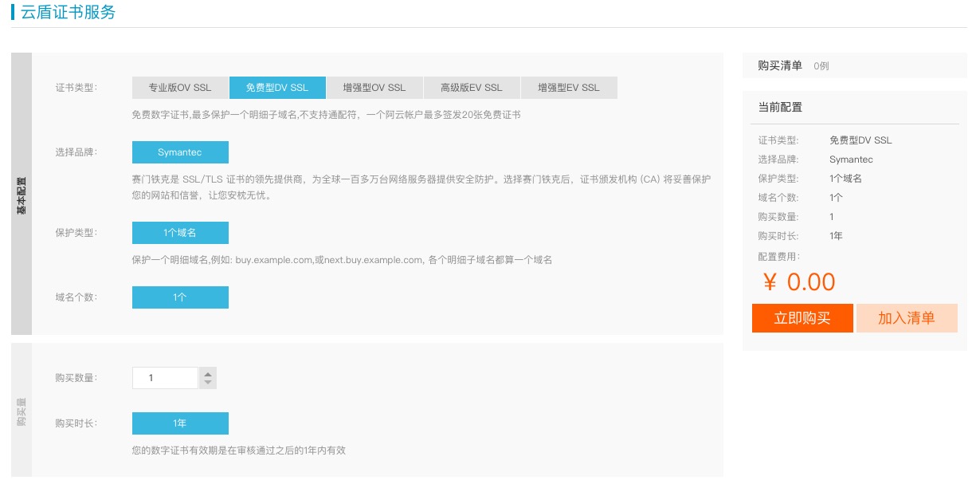Click the 云盾证书服务 page title
980x492 pixels.
pyautogui.click(x=64, y=12)
